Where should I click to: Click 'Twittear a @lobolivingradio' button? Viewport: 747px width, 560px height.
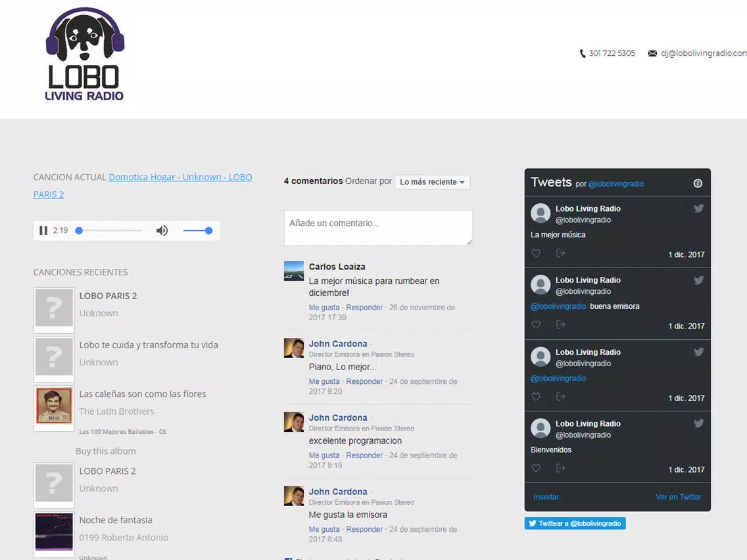point(575,523)
